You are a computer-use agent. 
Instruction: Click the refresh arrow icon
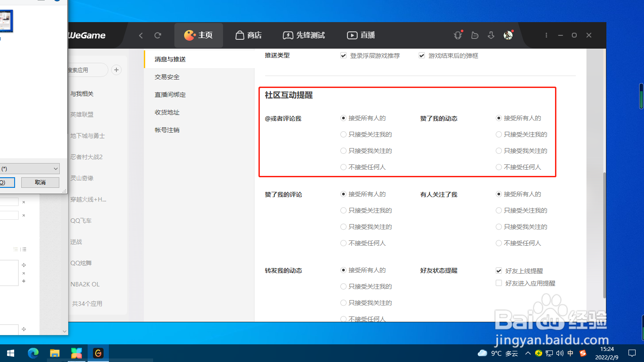coord(158,35)
